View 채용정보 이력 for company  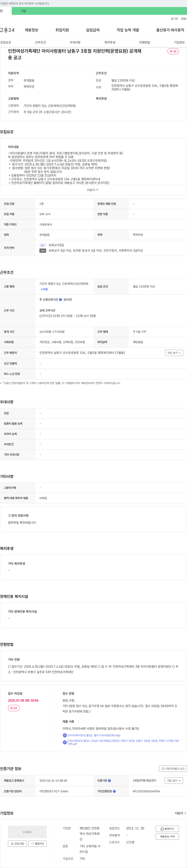(167, 836)
